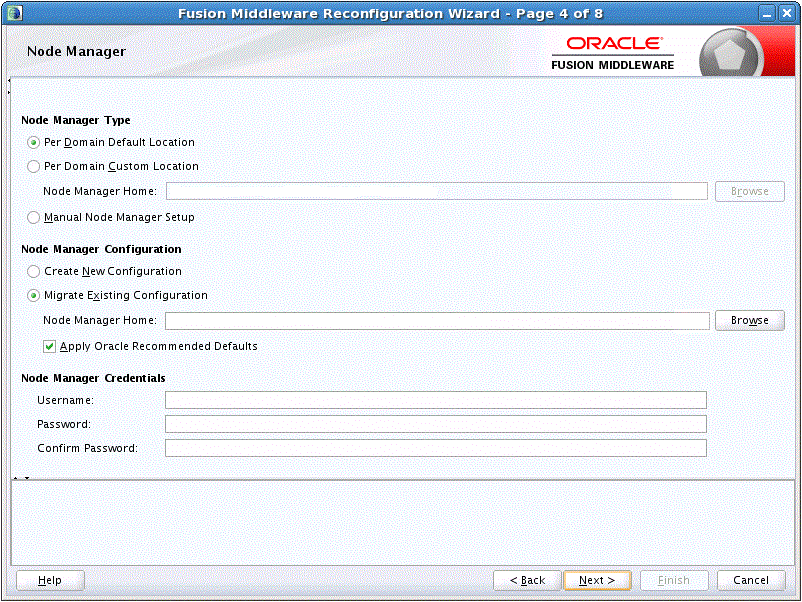Select Migrate Existing Configuration option
Image resolution: width=802 pixels, height=602 pixels.
click(33, 295)
